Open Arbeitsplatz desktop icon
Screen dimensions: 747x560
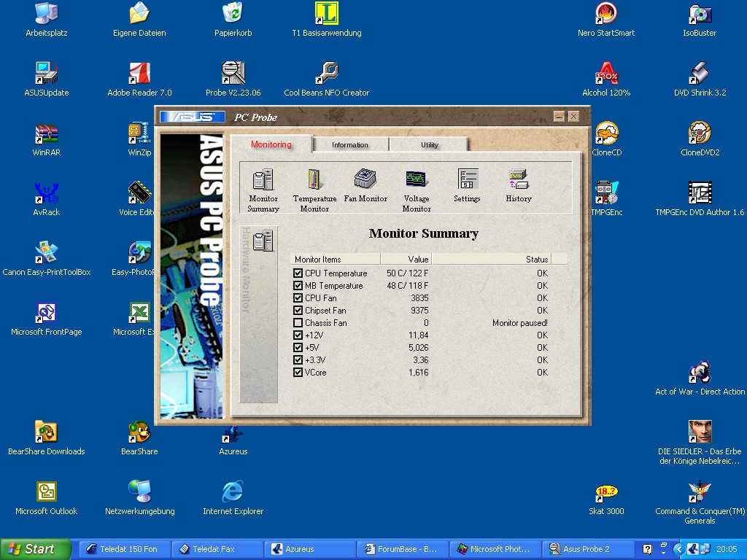(46, 19)
